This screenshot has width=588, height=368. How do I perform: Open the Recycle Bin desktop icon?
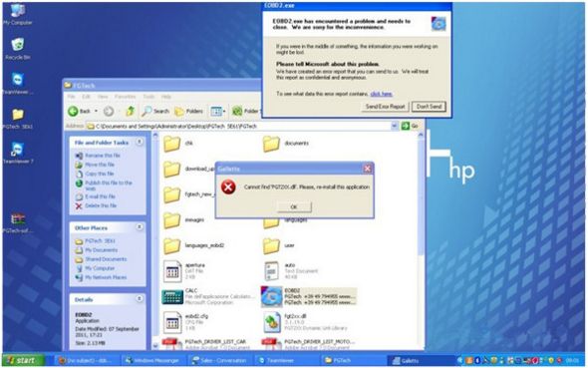coord(18,49)
